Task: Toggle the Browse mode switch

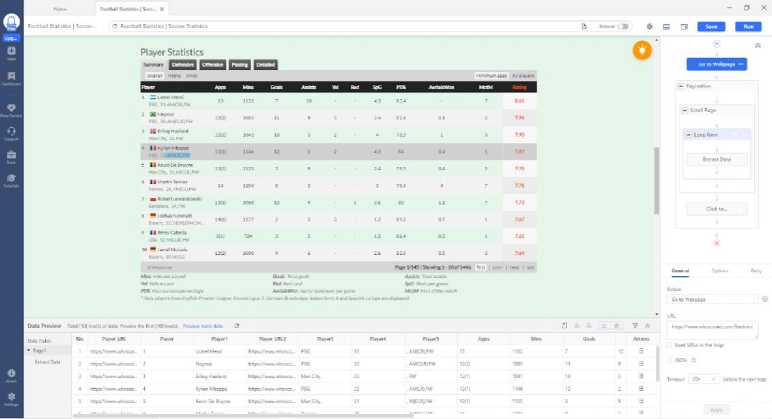Action: 623,26
